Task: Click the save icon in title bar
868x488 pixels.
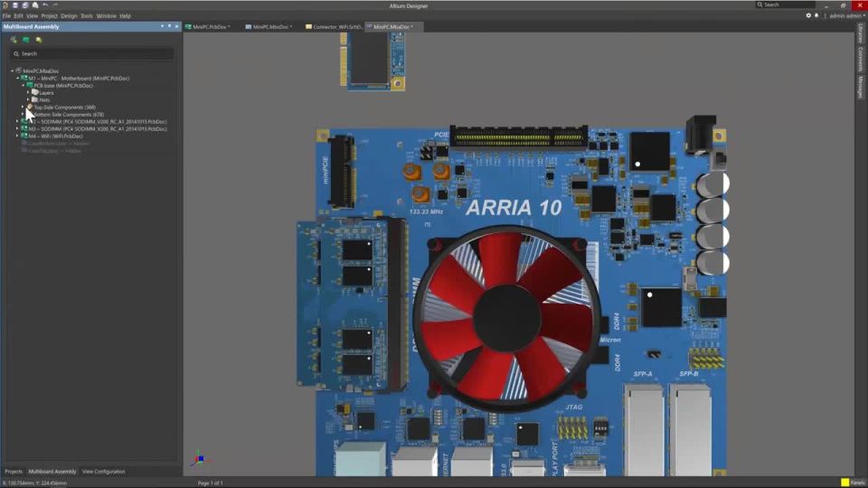Action: coord(15,5)
